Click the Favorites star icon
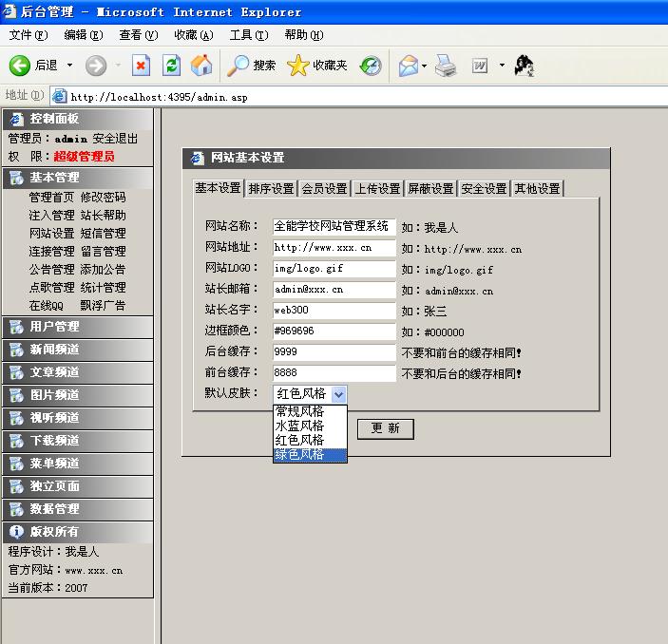This screenshot has width=668, height=644. pos(298,66)
